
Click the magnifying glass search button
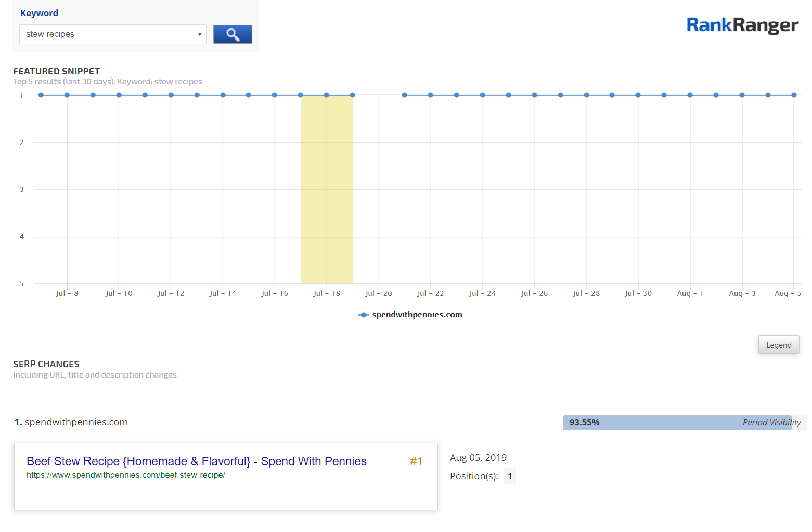(x=233, y=34)
